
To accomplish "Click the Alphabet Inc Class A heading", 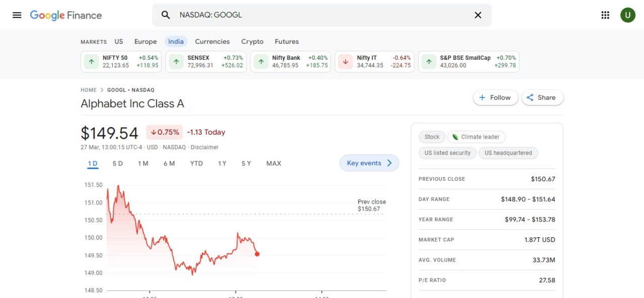I will pyautogui.click(x=132, y=104).
